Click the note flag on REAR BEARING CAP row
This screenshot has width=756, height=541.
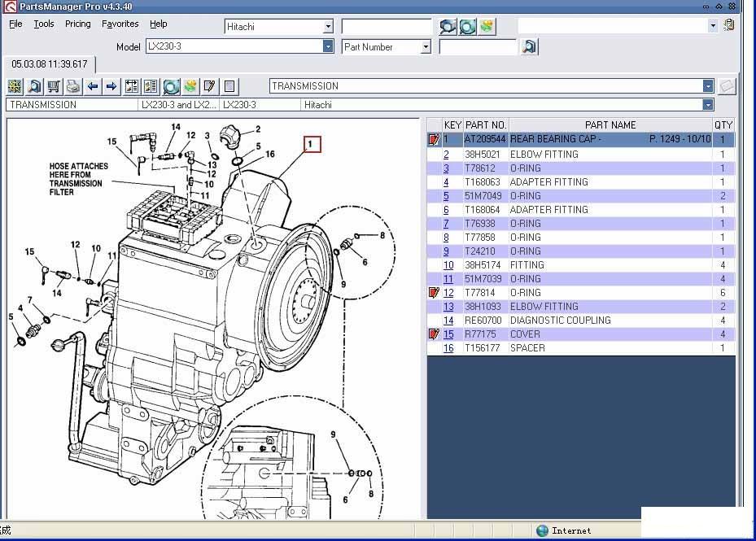pyautogui.click(x=434, y=139)
